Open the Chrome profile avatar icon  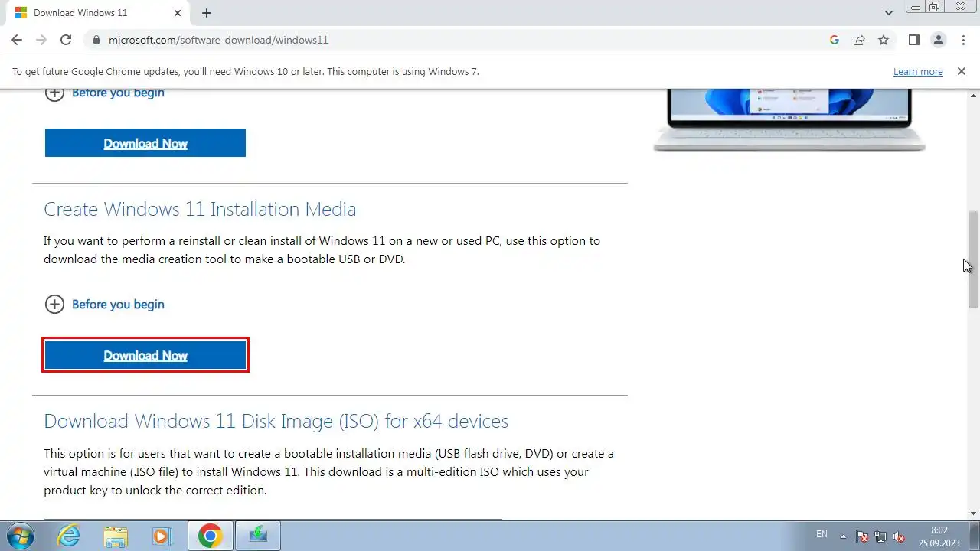coord(938,40)
